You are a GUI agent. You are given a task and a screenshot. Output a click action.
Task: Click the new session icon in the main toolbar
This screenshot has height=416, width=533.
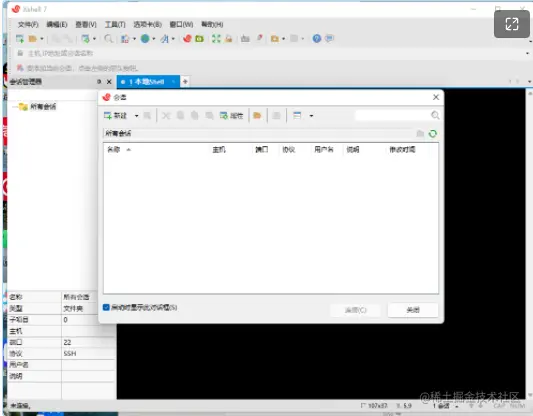20,39
